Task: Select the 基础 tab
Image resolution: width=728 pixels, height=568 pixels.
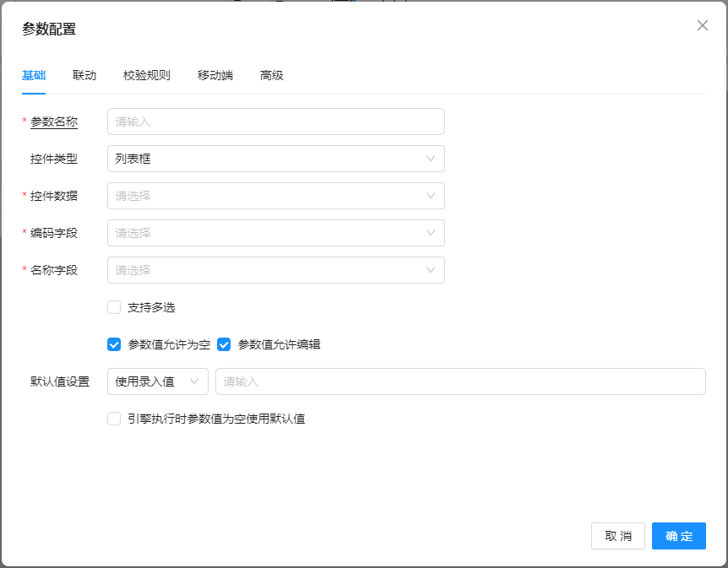Action: click(x=34, y=75)
